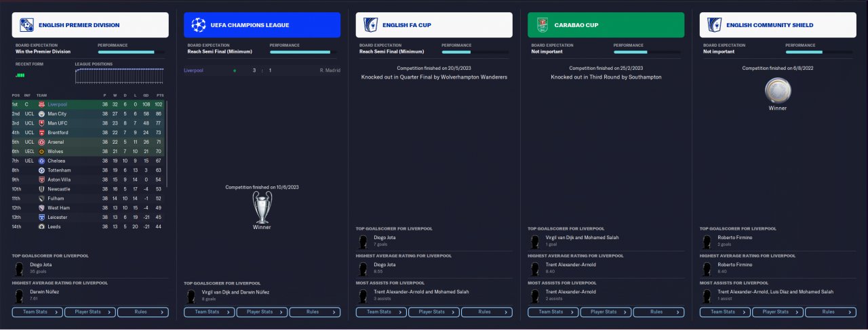
Task: Open the Liverpool 3:1 R. Madrid result
Action: pyautogui.click(x=262, y=70)
